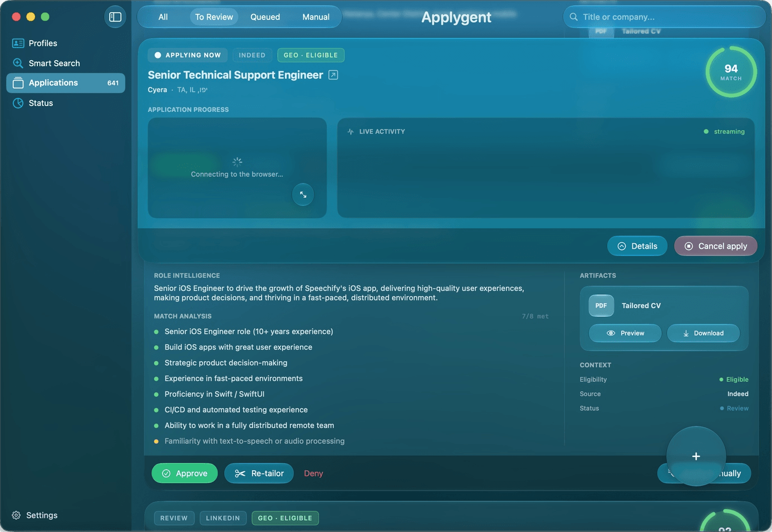Switch to the Queued tab
This screenshot has width=772, height=532.
click(265, 17)
